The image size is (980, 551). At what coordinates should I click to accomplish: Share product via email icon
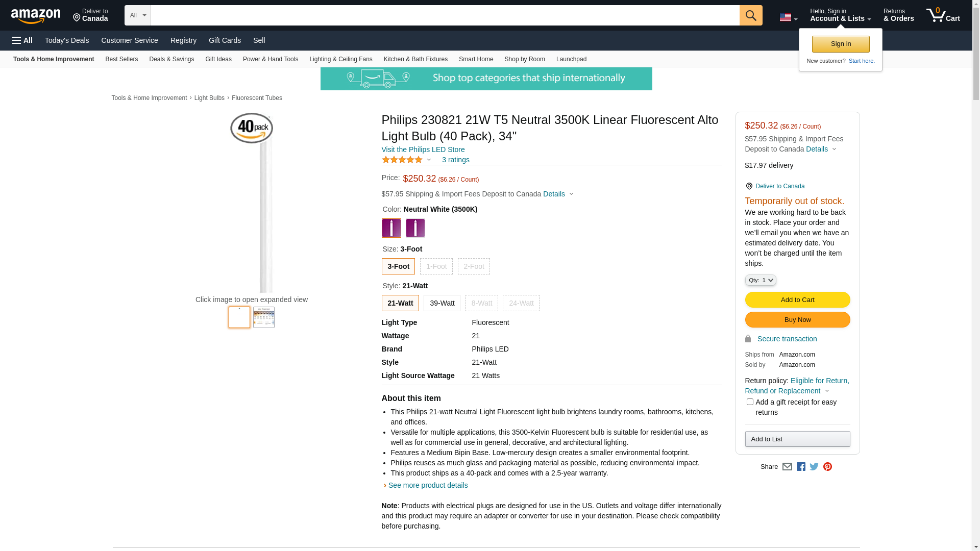787,467
